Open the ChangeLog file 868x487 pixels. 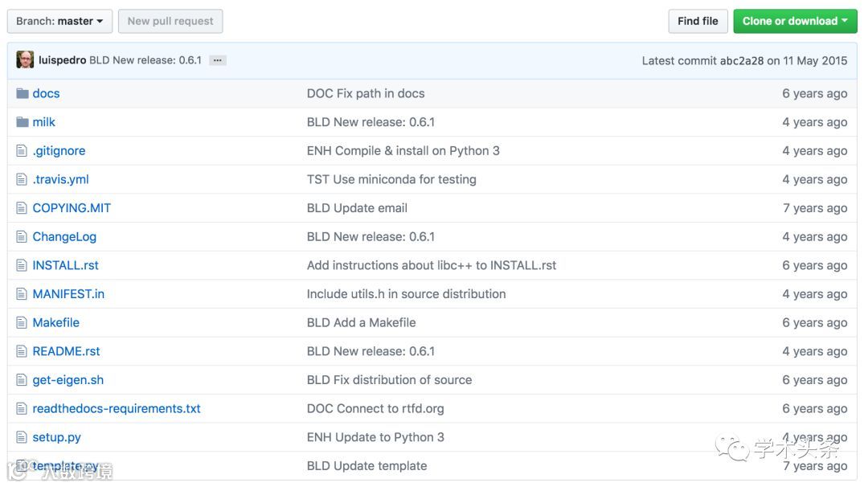(x=64, y=237)
